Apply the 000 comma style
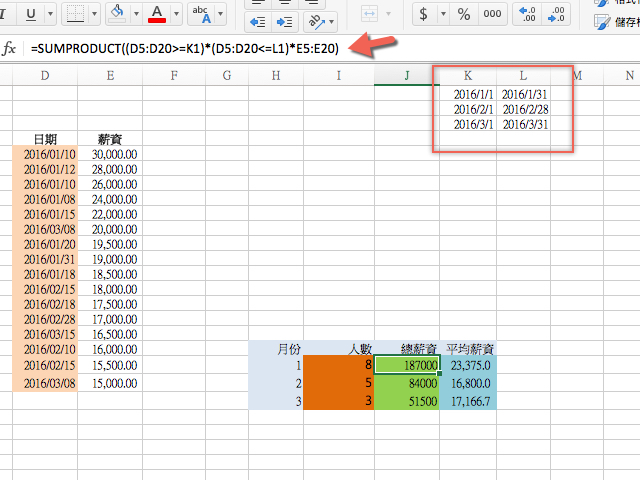Image resolution: width=640 pixels, height=480 pixels. click(x=492, y=14)
